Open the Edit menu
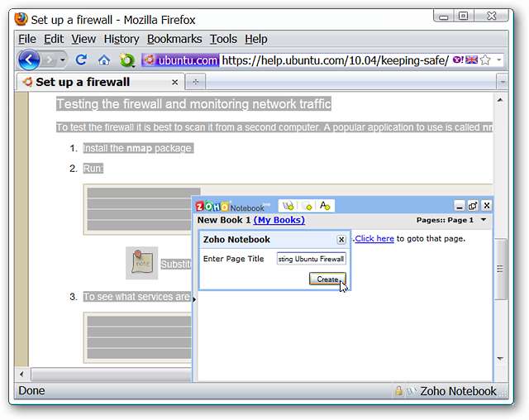 (54, 39)
